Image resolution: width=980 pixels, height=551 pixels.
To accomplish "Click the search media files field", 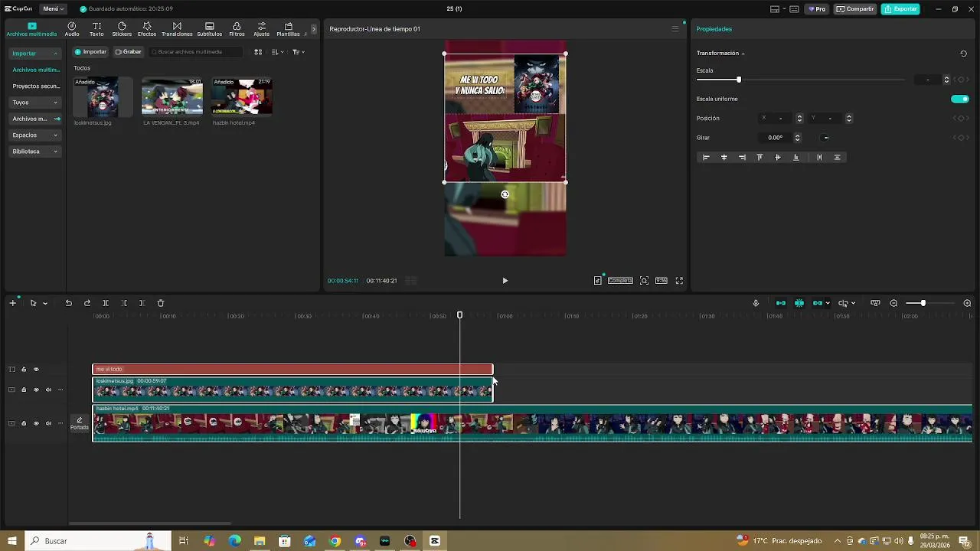I will (x=196, y=52).
